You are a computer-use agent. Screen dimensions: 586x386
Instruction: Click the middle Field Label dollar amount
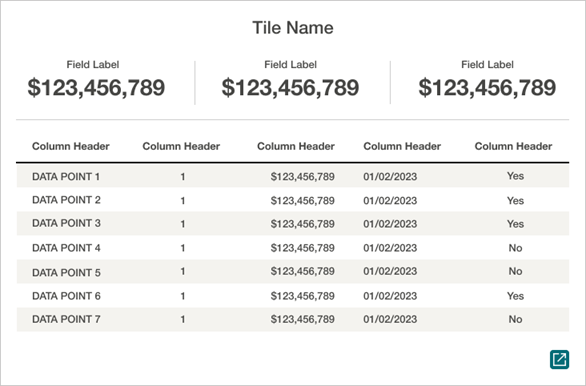click(290, 87)
